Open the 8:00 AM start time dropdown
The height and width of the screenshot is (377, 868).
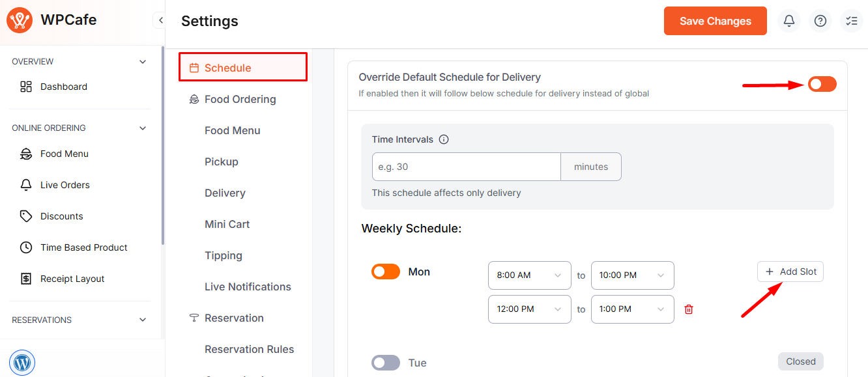pos(529,275)
